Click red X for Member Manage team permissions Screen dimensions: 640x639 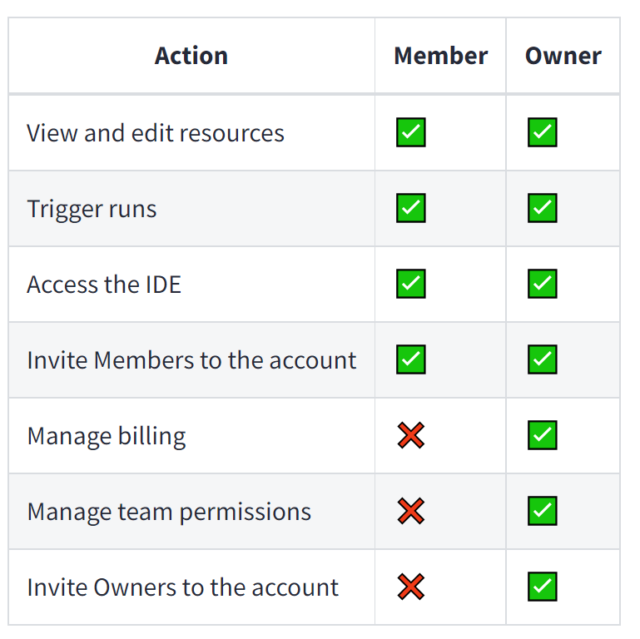coord(411,511)
